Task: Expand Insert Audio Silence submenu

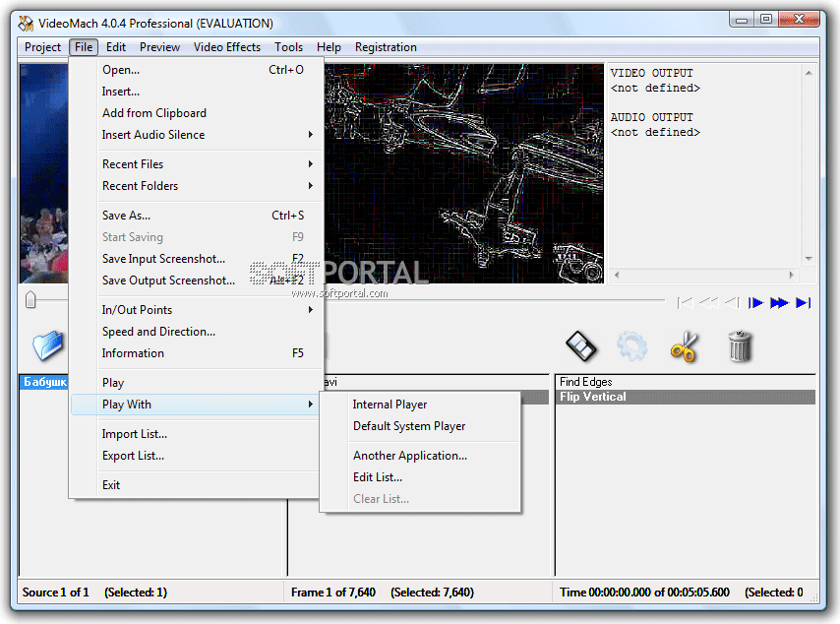Action: (197, 135)
